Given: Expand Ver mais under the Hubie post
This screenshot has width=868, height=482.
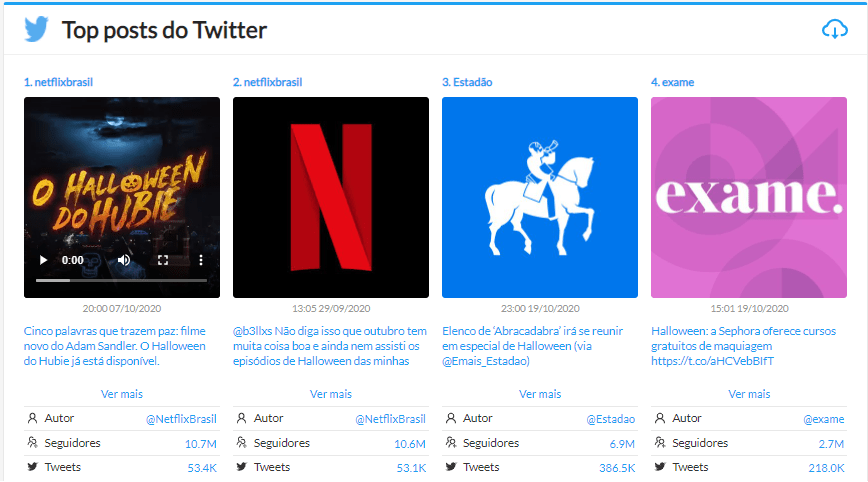Looking at the screenshot, I should (x=121, y=394).
